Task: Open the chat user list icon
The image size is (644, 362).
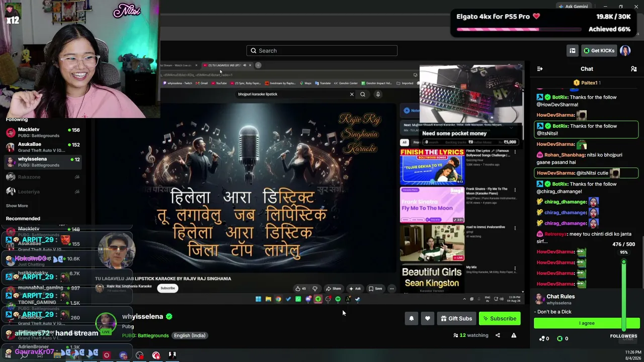Action: tap(634, 69)
